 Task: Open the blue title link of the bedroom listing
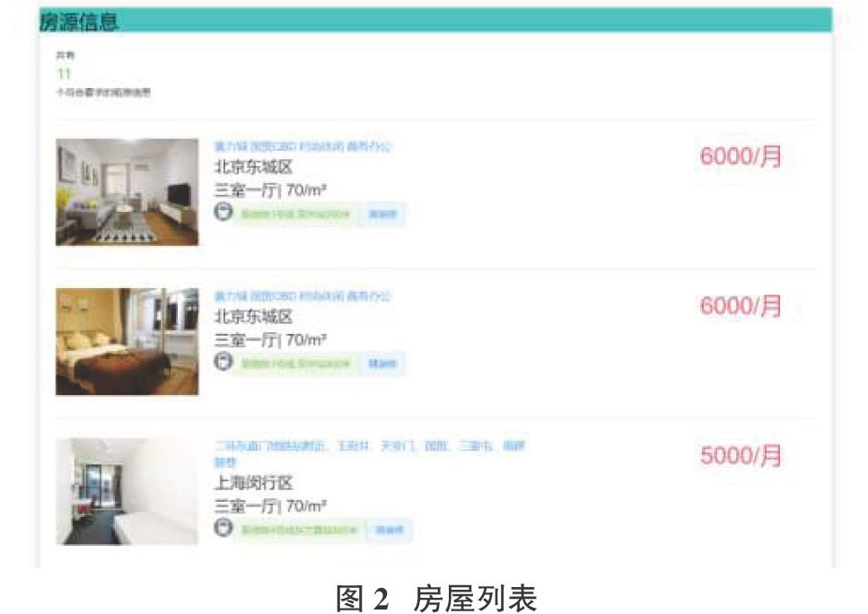(x=302, y=296)
